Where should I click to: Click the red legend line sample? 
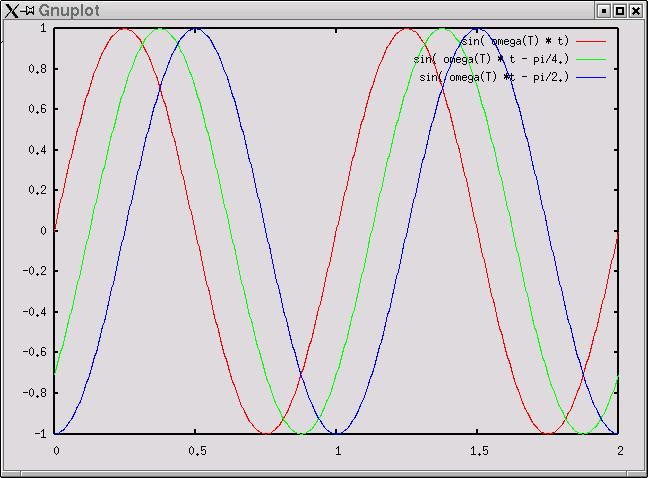pyautogui.click(x=590, y=41)
